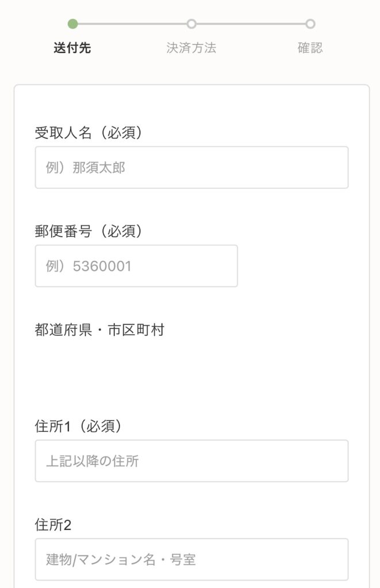
Task: Click the 郵便番号 postal code field
Action: pos(136,266)
